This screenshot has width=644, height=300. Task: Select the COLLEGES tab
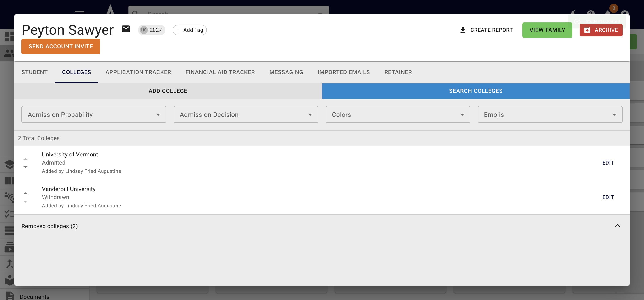(x=76, y=72)
